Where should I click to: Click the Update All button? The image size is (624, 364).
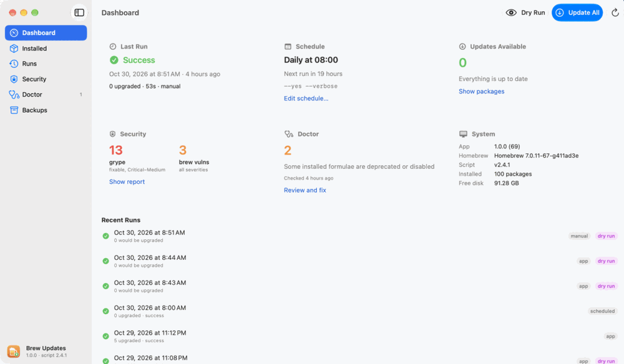577,12
